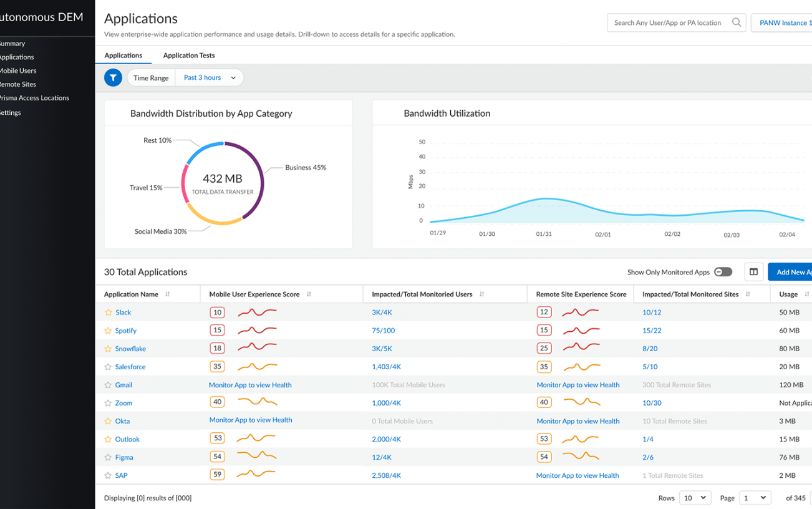Screen dimensions: 812x509
Task: Unstar the Slack application
Action: click(107, 312)
